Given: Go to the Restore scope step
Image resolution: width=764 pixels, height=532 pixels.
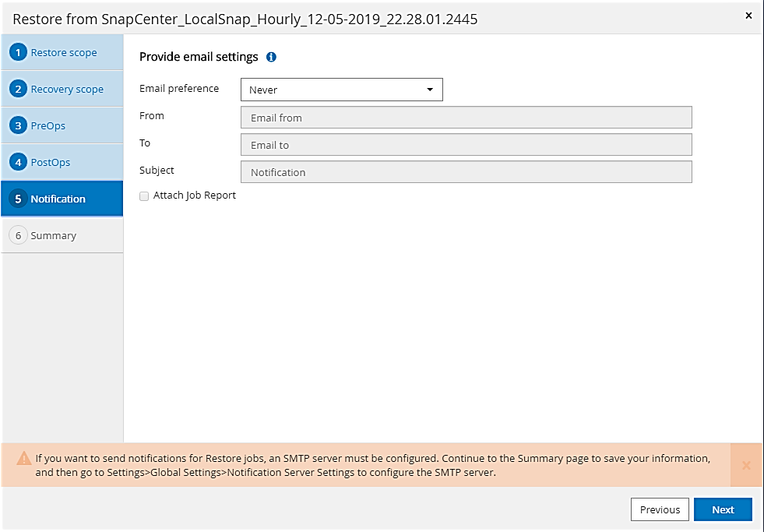Looking at the screenshot, I should coord(64,53).
